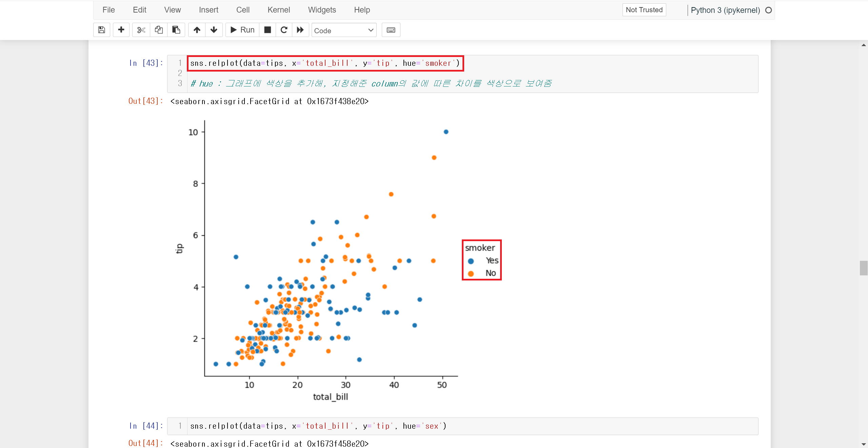Open the Kernel menu
Image resolution: width=868 pixels, height=448 pixels.
point(278,10)
